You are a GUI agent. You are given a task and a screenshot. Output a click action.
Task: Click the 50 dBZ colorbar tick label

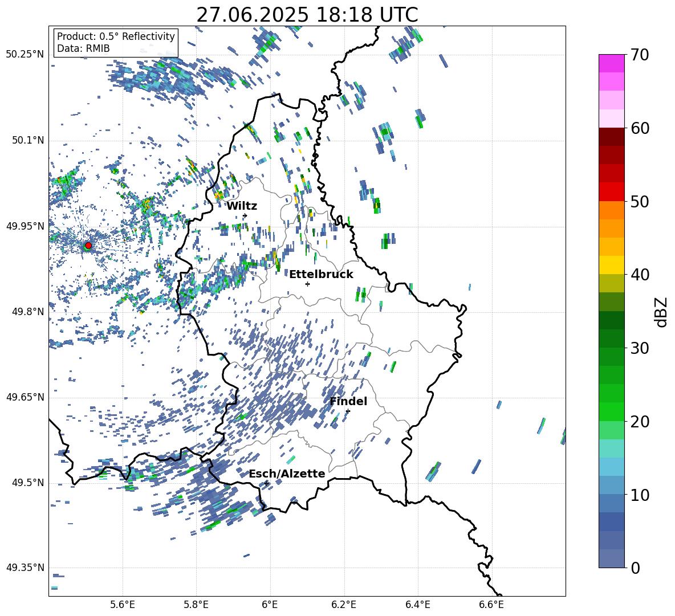point(640,202)
